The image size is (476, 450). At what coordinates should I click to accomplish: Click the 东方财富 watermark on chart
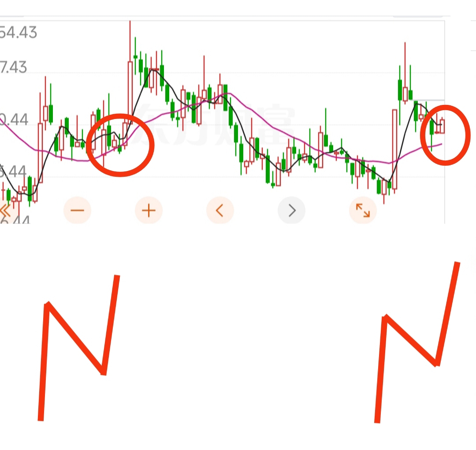(214, 124)
